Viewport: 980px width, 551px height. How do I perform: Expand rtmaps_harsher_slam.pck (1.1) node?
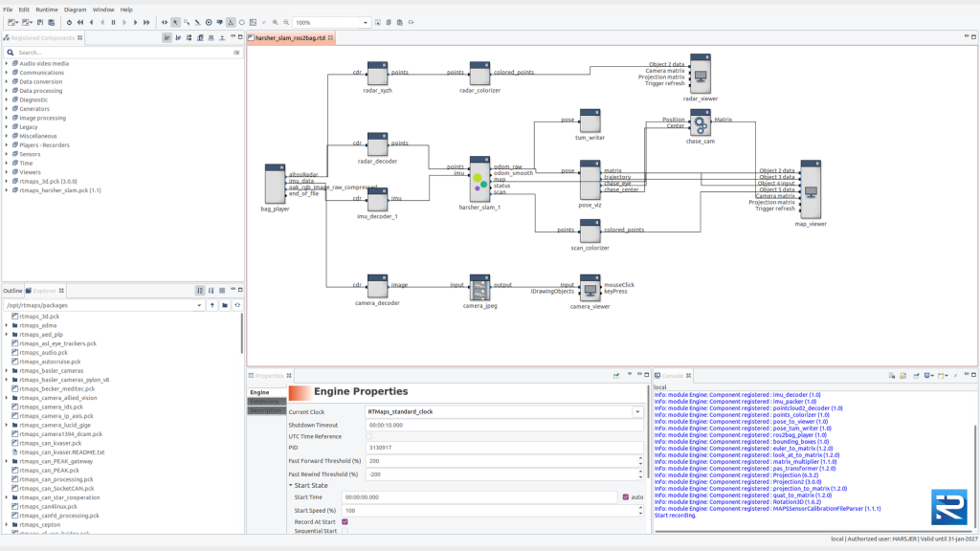pyautogui.click(x=7, y=190)
